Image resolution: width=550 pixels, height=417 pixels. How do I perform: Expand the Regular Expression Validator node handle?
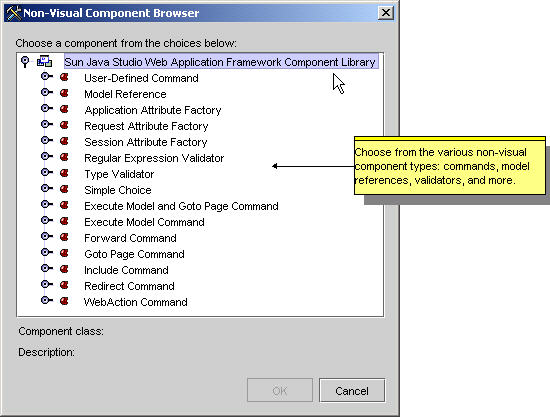pyautogui.click(x=47, y=156)
